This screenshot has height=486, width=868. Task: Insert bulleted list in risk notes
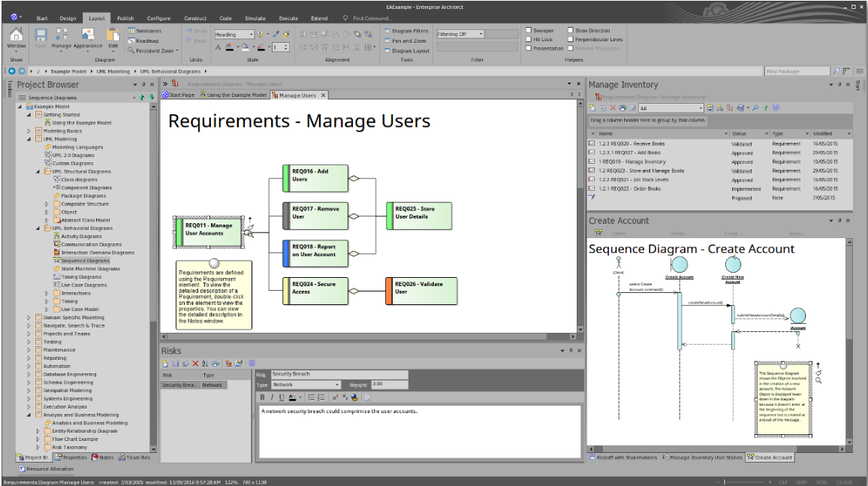point(311,397)
